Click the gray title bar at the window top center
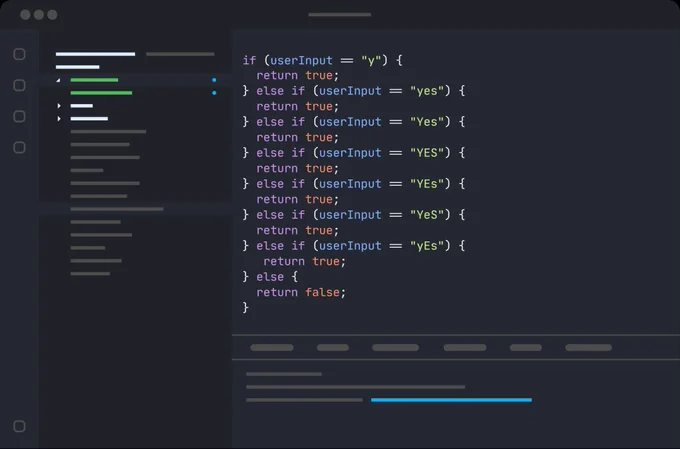Screen dimensions: 680x449 coord(340,15)
